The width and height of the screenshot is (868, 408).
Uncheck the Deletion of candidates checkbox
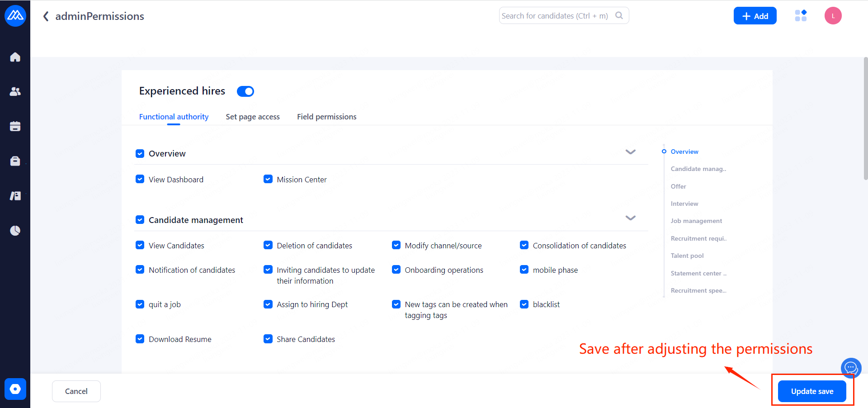268,245
